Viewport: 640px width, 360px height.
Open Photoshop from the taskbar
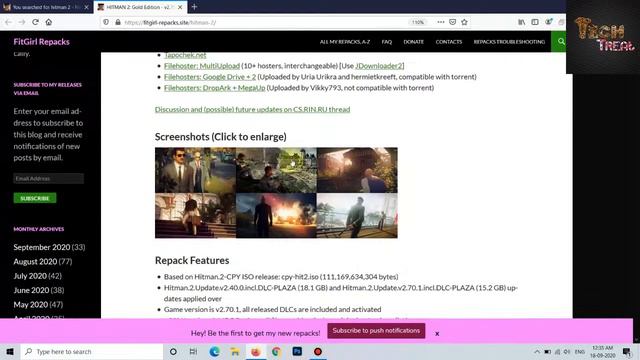(x=297, y=351)
